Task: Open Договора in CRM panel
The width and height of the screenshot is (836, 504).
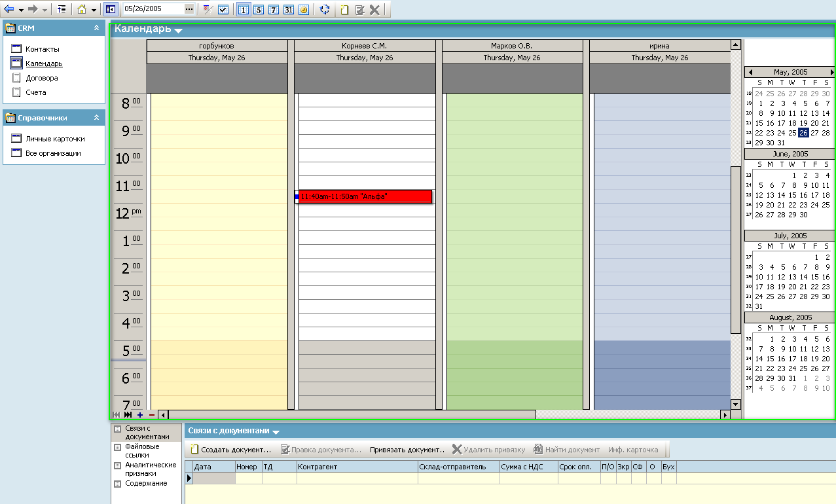Action: [42, 78]
